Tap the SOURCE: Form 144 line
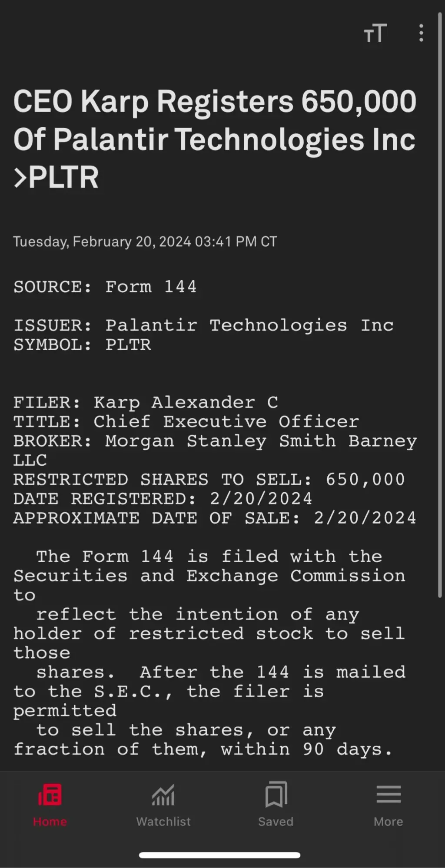Screen dimensions: 445x868 coord(105,287)
